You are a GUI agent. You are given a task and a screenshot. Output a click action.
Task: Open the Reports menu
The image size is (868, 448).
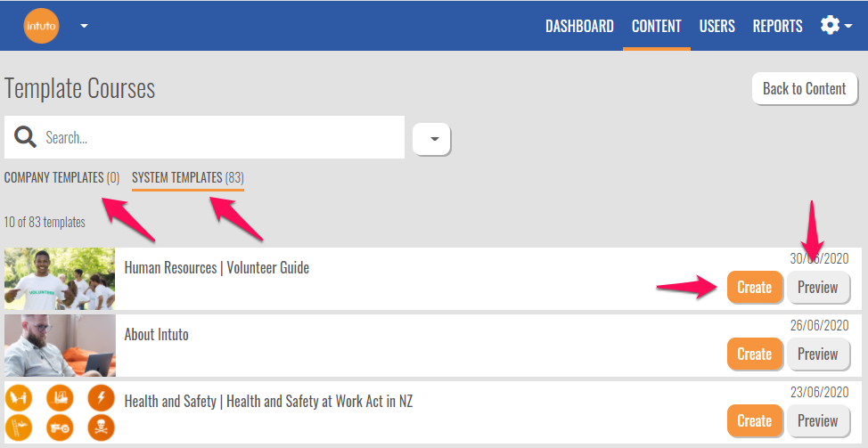pyautogui.click(x=777, y=26)
